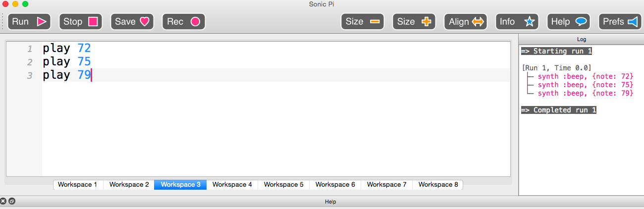
Task: Open the Workspace 2 tab
Action: click(x=129, y=185)
